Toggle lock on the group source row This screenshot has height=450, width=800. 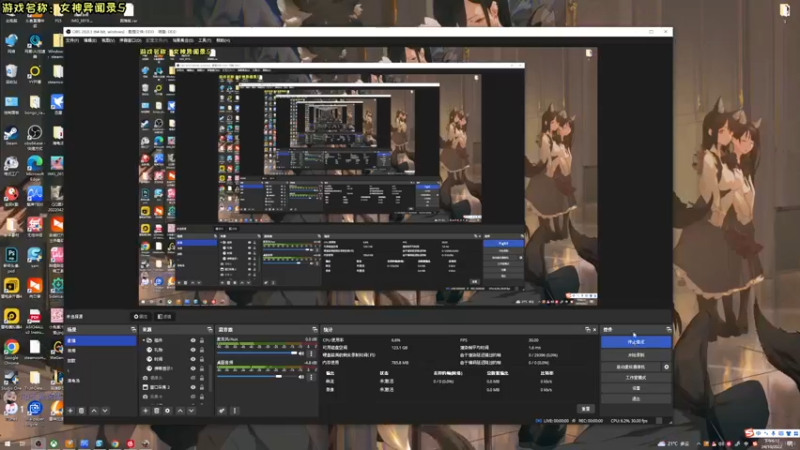coord(202,340)
